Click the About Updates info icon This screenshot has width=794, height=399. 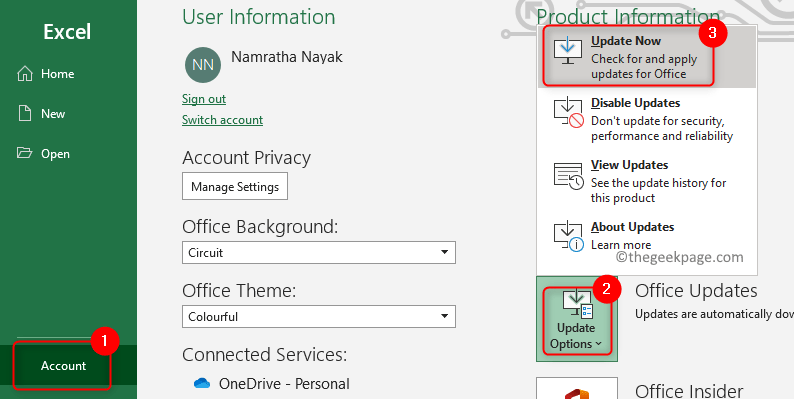[569, 236]
